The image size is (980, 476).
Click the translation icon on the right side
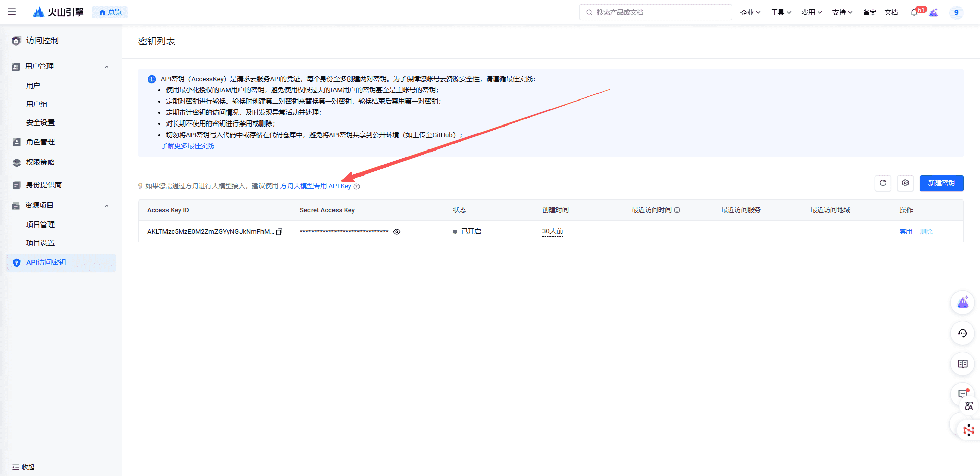click(x=968, y=406)
